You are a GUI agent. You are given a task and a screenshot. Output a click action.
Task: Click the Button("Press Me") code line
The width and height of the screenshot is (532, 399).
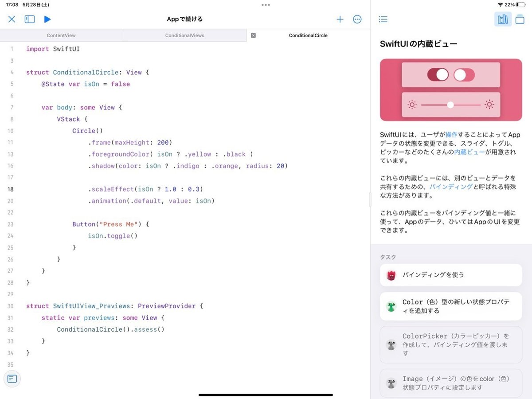point(111,224)
